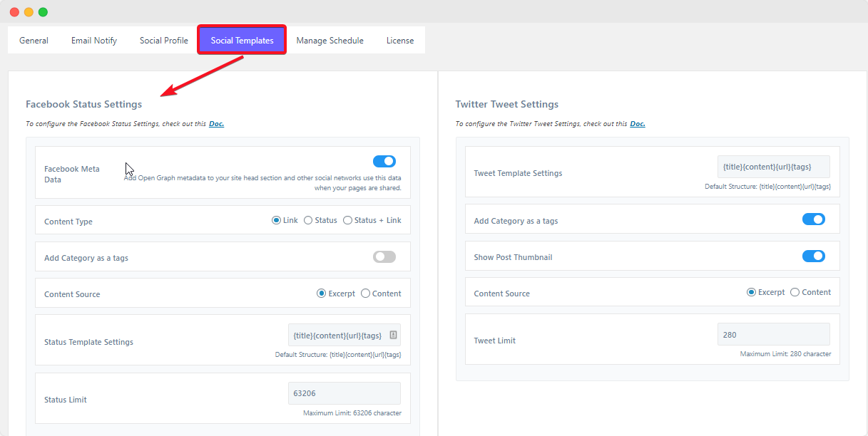Screen dimensions: 868x436
Task: Click the yellow minimize window button
Action: pos(29,12)
